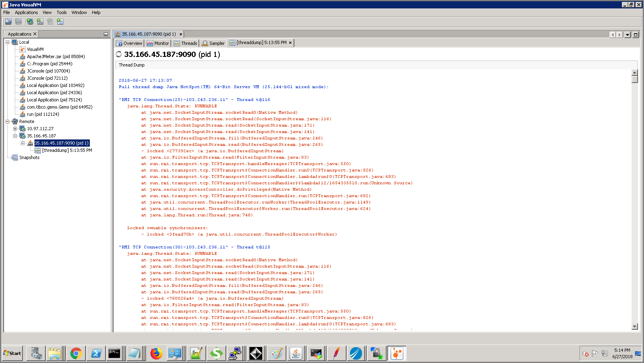Switch to the Sampler tab
Screen dimensions: 644x363
[213, 43]
